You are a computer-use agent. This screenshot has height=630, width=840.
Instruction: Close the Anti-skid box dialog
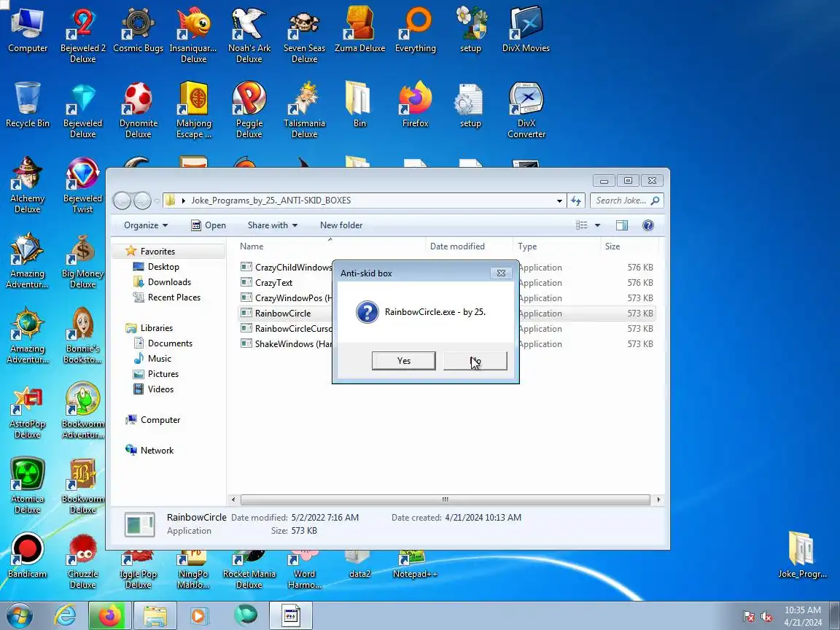pos(501,273)
